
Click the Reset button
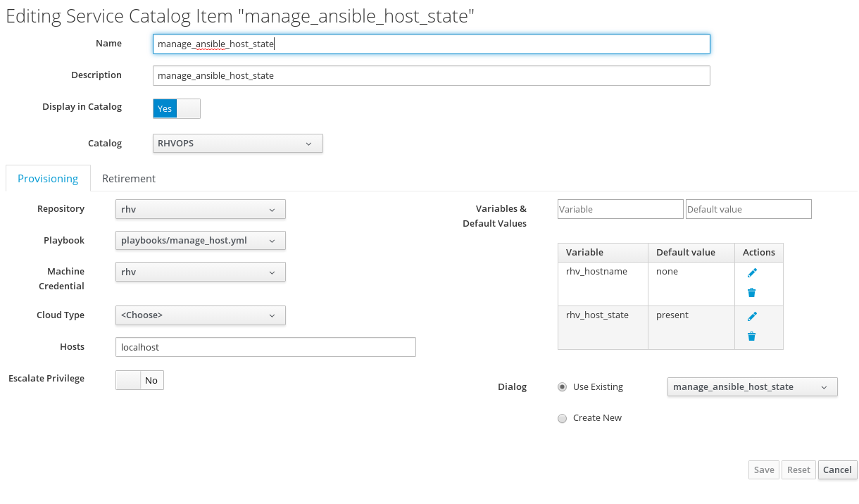click(x=798, y=470)
